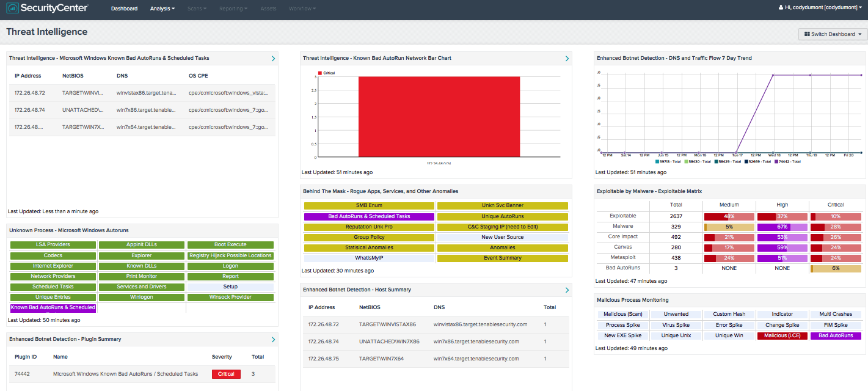Select the Codecs indicator

pyautogui.click(x=53, y=255)
